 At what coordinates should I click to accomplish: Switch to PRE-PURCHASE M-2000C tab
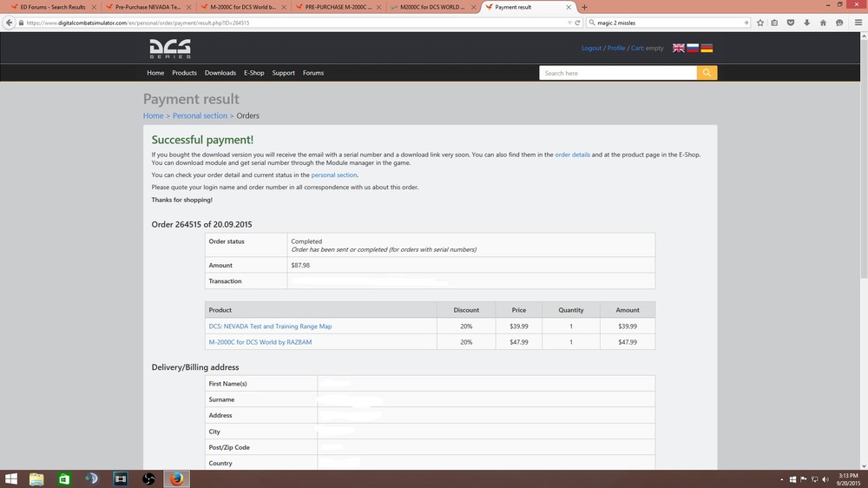pyautogui.click(x=339, y=7)
